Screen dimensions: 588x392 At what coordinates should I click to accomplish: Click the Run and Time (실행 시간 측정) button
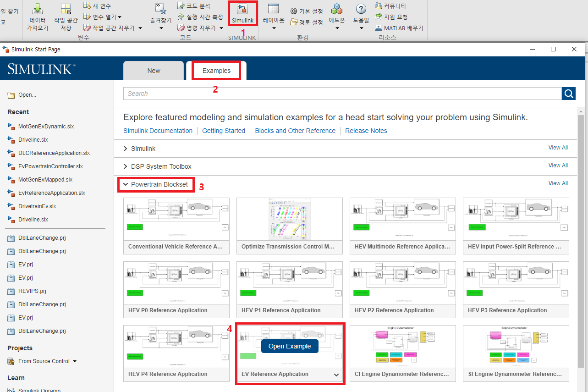point(200,17)
